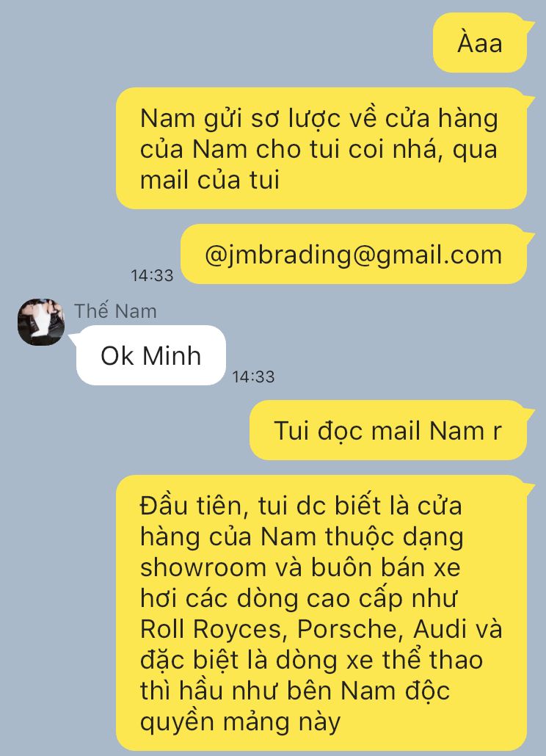Click 'mail của tui' in the second message

(x=210, y=180)
